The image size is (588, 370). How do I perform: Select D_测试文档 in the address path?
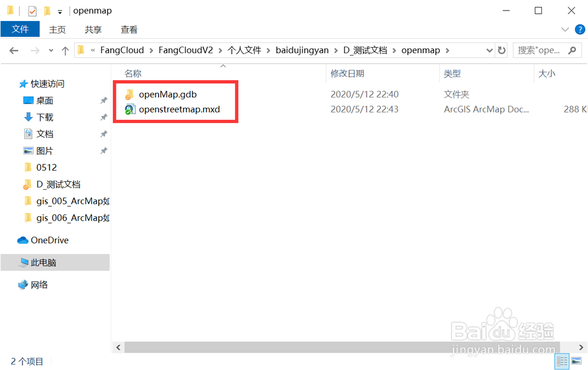365,50
